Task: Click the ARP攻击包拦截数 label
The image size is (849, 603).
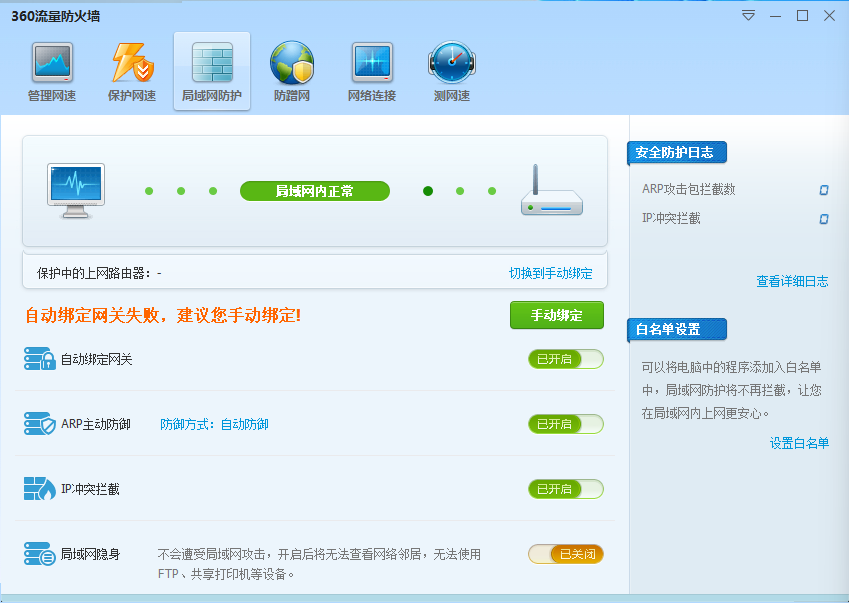Action: click(689, 189)
